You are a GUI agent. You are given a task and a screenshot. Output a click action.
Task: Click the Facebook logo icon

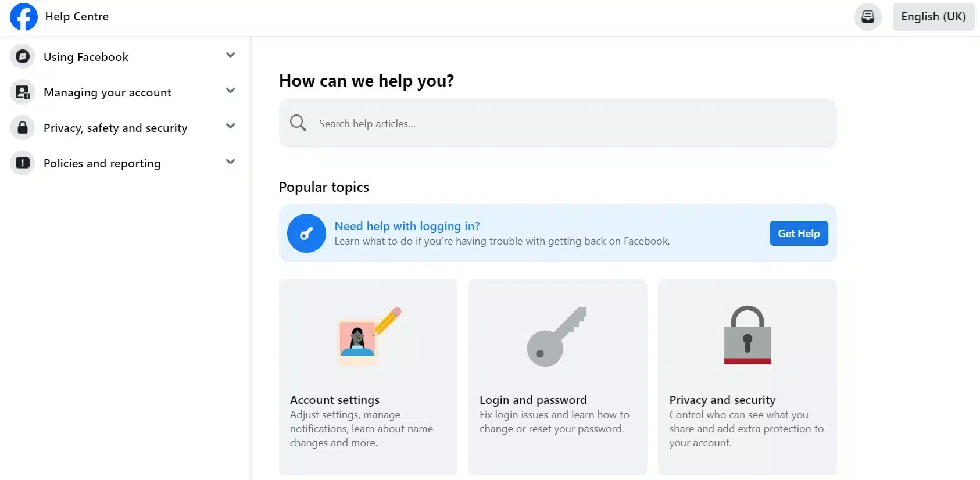point(24,16)
